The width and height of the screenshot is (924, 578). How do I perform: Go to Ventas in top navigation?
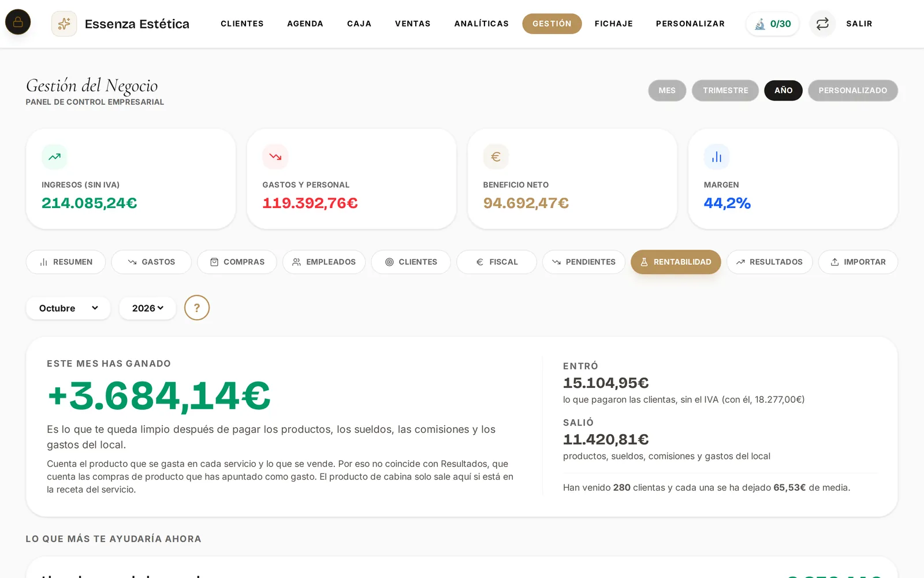click(413, 24)
